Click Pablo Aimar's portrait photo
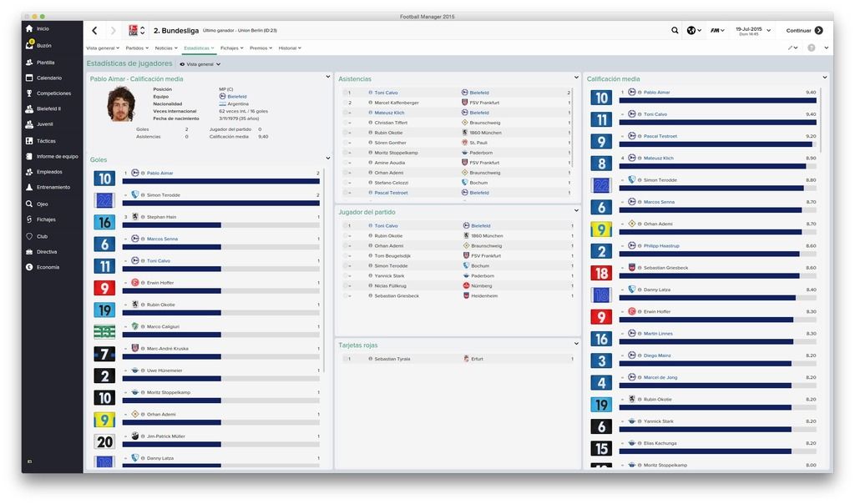The height and width of the screenshot is (504, 855). coord(120,104)
